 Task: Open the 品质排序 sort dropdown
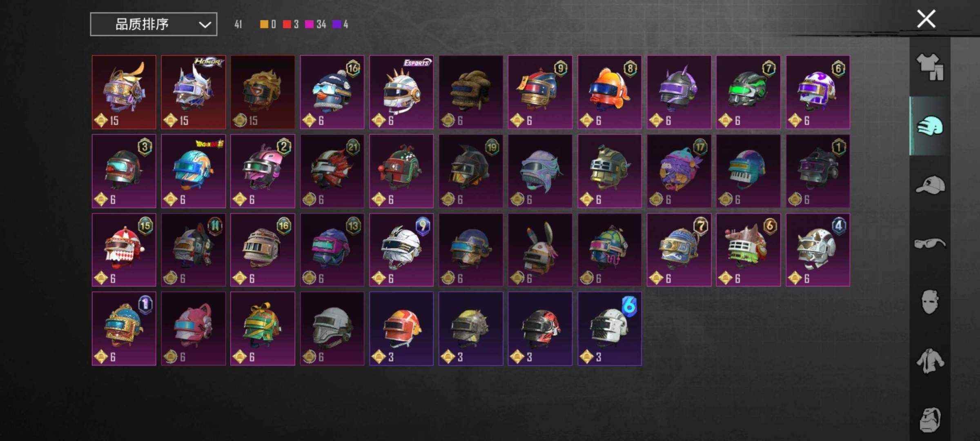[x=154, y=24]
